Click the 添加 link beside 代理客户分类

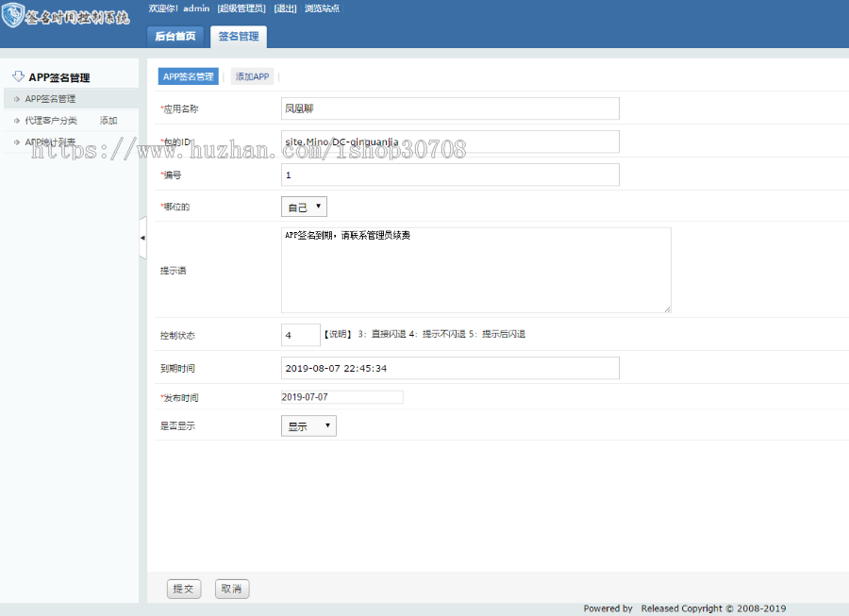107,121
